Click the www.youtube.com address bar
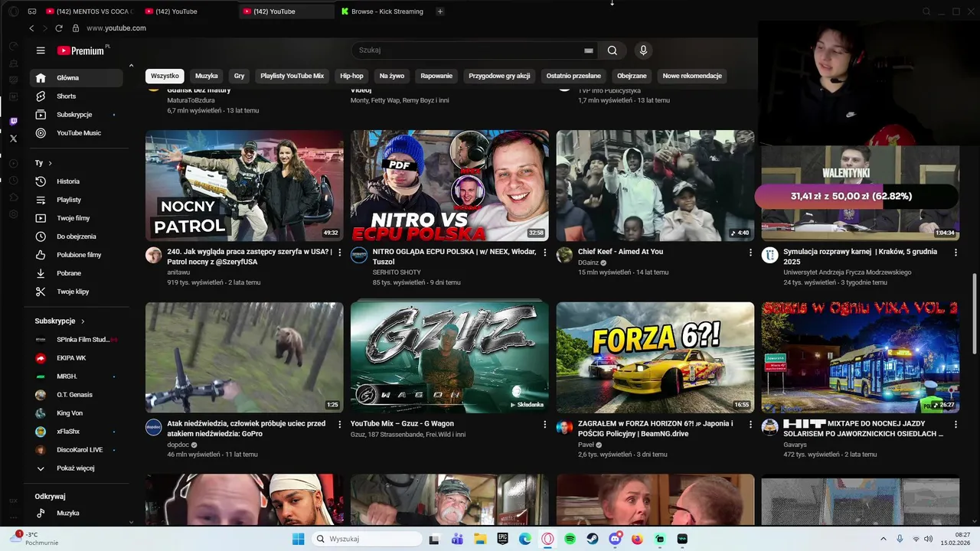This screenshot has width=980, height=551. [x=116, y=28]
